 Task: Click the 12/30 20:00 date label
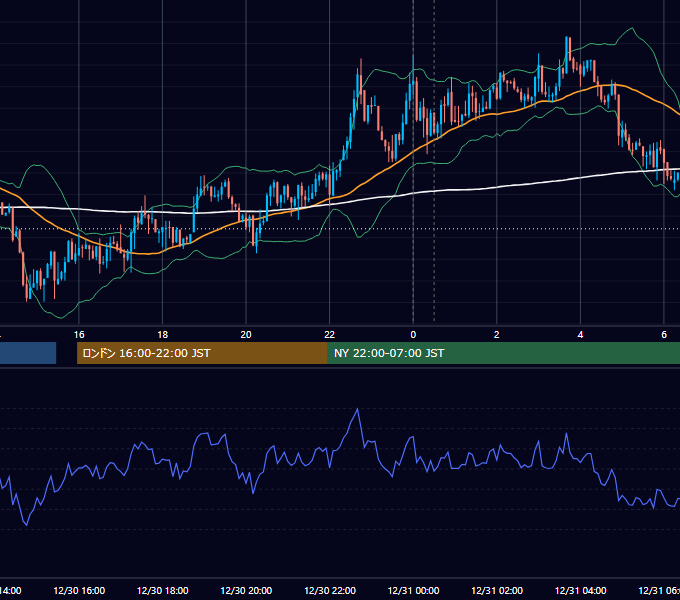[246, 590]
